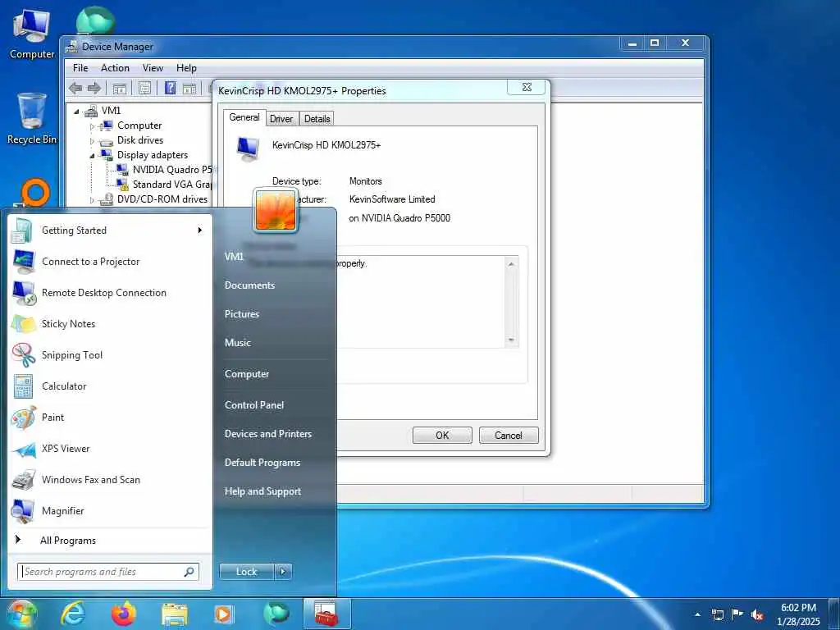Screen dimensions: 840x630
Task: Select the NVIDIA Quadro display adapter icon
Action: [123, 170]
